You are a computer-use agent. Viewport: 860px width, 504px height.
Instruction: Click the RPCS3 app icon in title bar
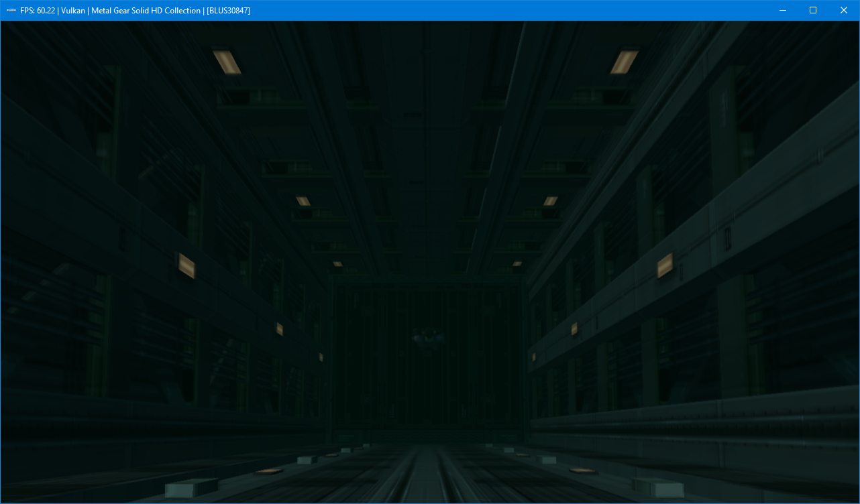click(11, 11)
